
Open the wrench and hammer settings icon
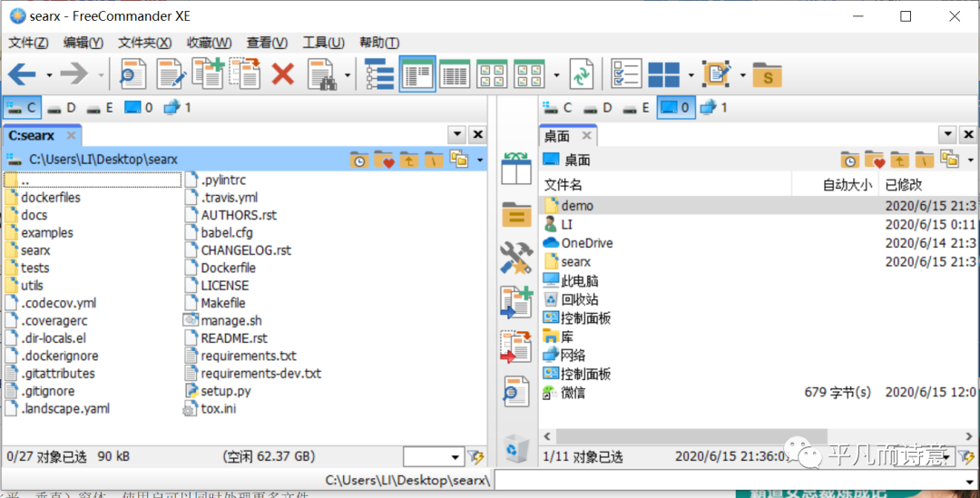click(516, 258)
